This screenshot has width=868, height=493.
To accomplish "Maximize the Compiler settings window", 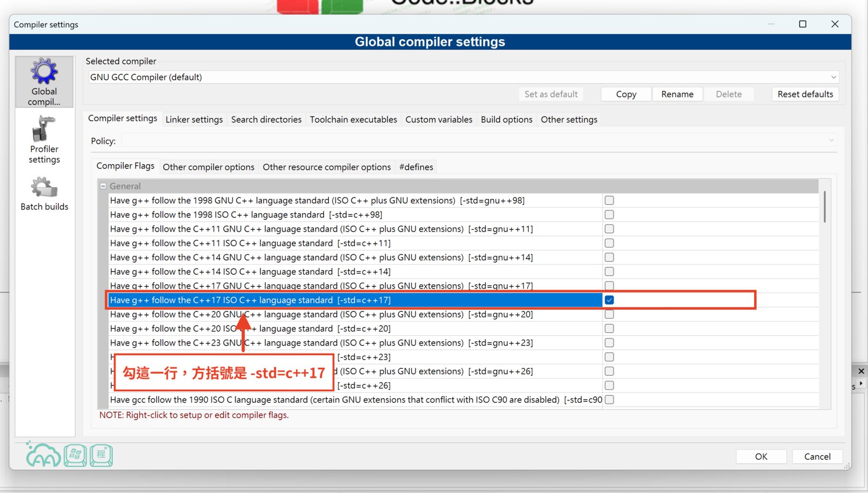I will (802, 24).
